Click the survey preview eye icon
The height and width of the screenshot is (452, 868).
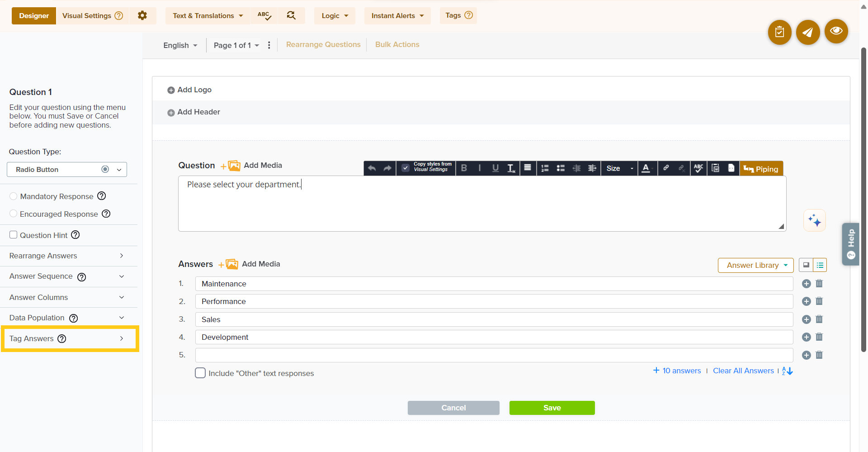[x=836, y=31]
